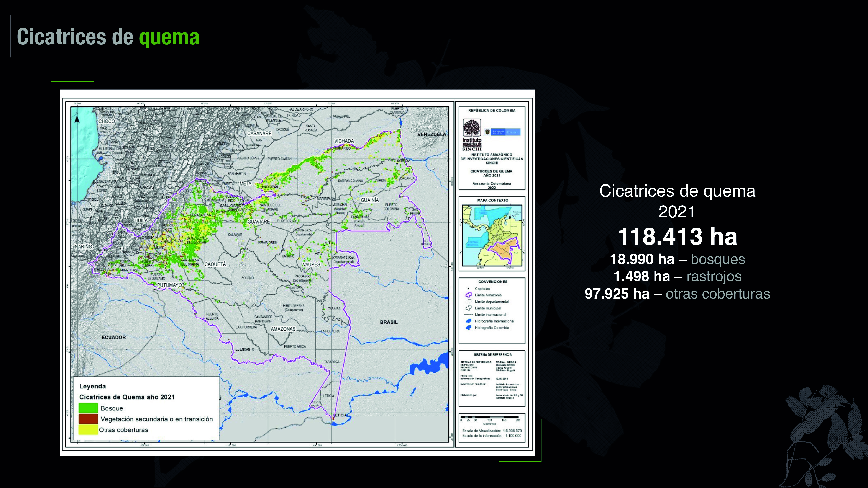Click 'SISTEMA DE REFERENCIA' panel heading
Viewport: 868px width, 488px height.
(x=493, y=355)
